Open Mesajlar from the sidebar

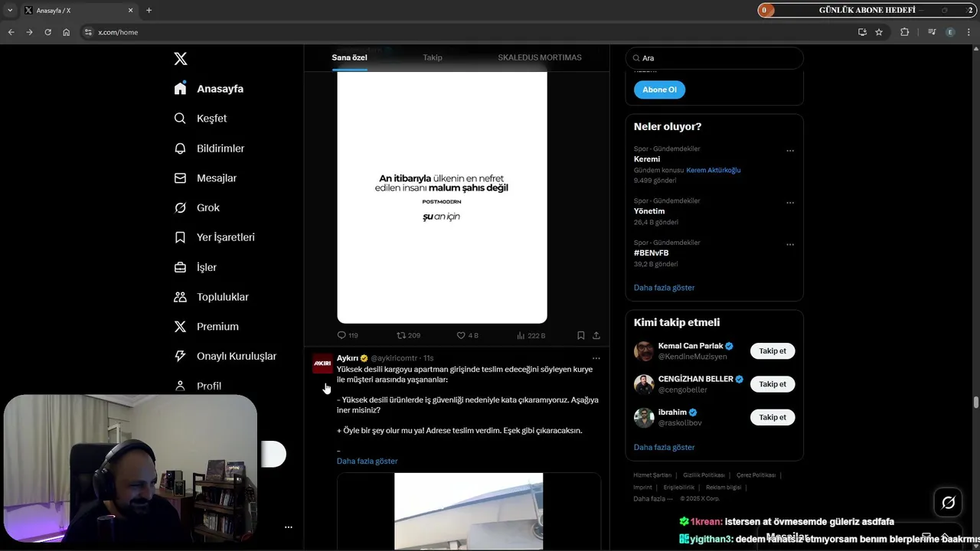pyautogui.click(x=205, y=178)
